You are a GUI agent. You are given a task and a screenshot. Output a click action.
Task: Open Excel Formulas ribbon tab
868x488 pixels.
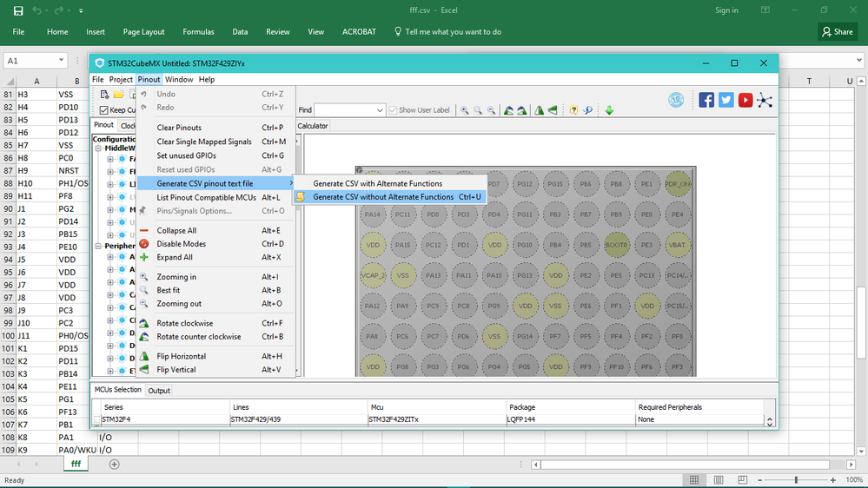click(198, 32)
